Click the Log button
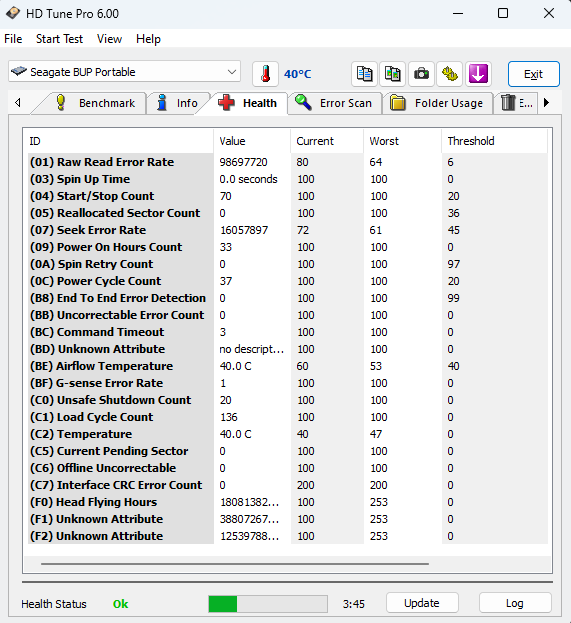 click(x=515, y=603)
